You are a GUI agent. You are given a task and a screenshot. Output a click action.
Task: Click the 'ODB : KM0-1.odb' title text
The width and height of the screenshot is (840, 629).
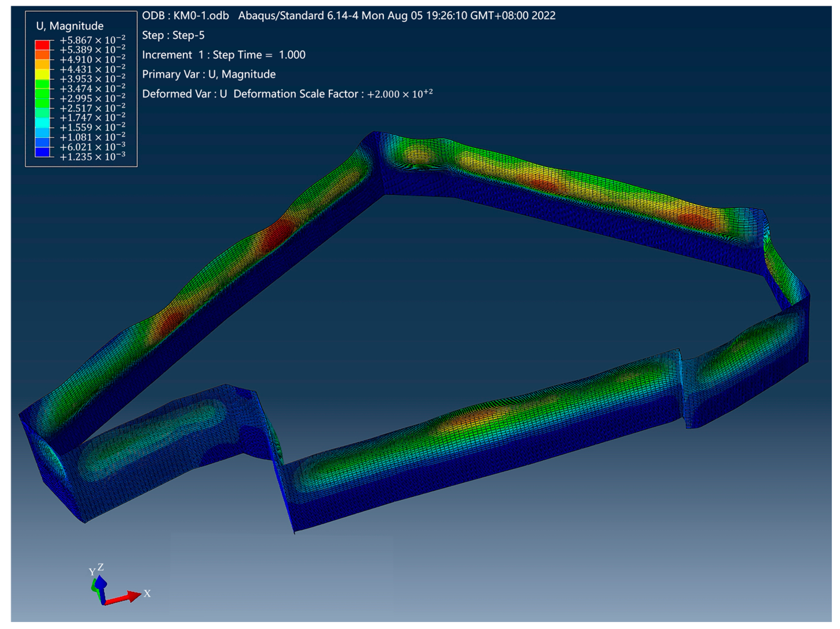[x=185, y=16]
